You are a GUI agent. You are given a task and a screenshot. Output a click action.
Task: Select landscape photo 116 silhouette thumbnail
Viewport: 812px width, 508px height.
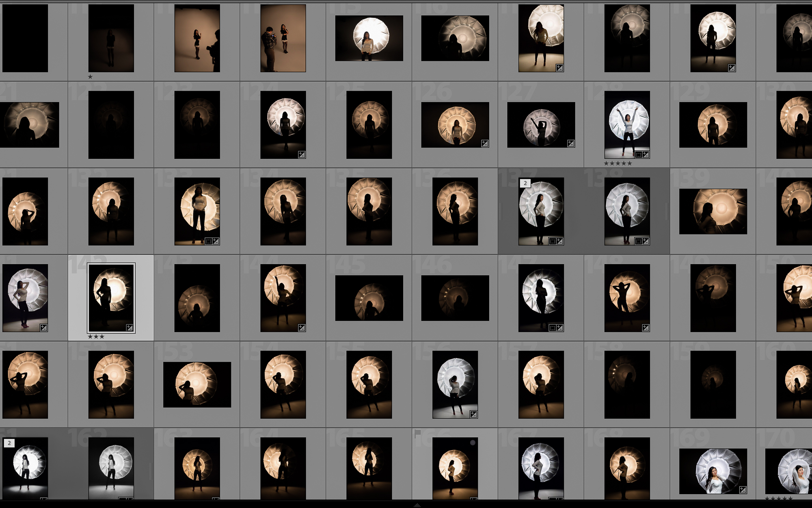[x=455, y=38]
